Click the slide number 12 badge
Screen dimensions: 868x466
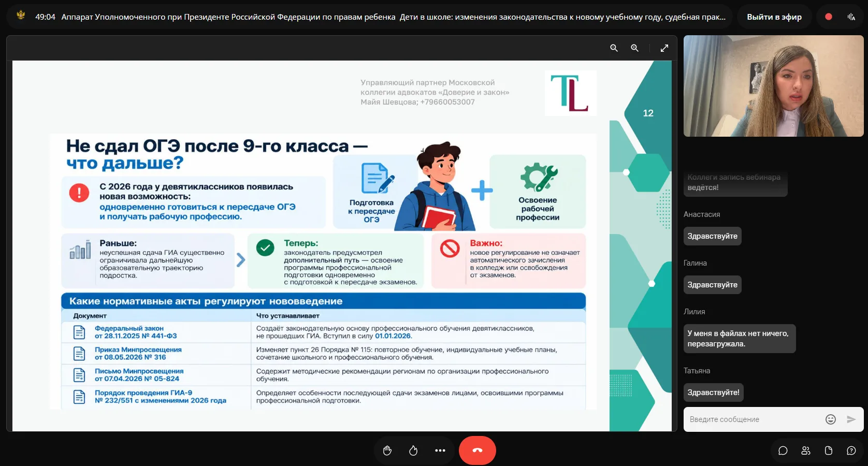click(x=648, y=113)
